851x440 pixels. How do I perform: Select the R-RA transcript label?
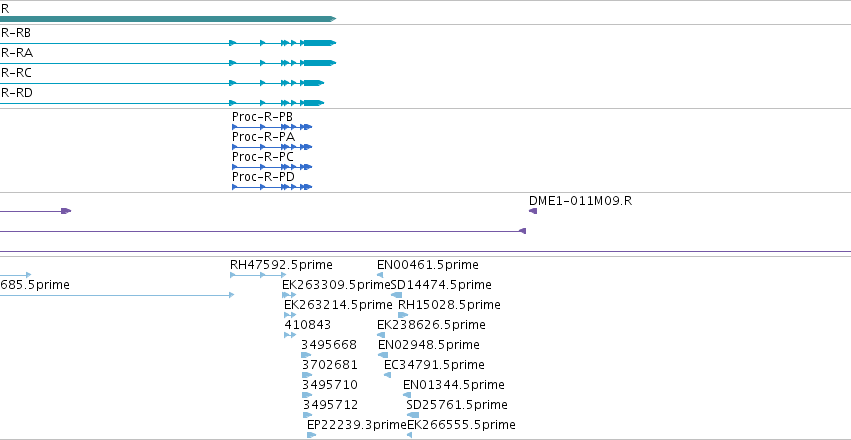[x=17, y=53]
